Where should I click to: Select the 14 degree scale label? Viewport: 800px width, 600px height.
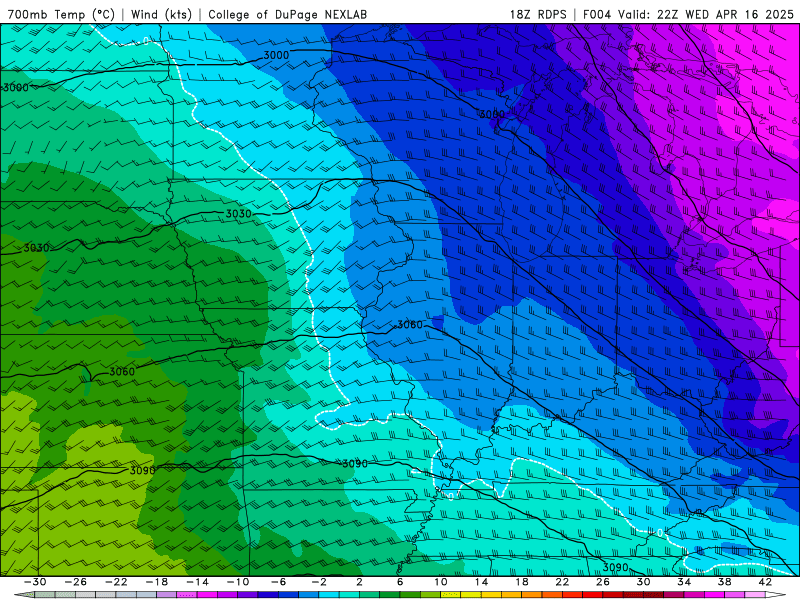tap(481, 582)
